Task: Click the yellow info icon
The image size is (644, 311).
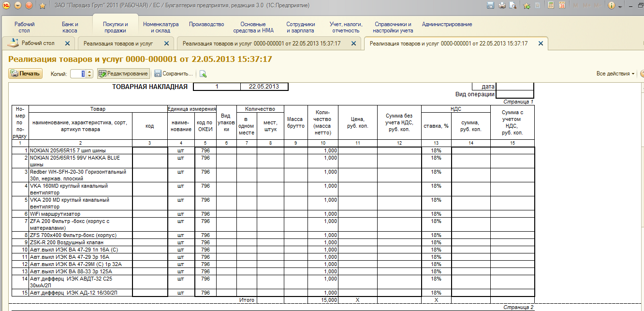Action: 612,6
